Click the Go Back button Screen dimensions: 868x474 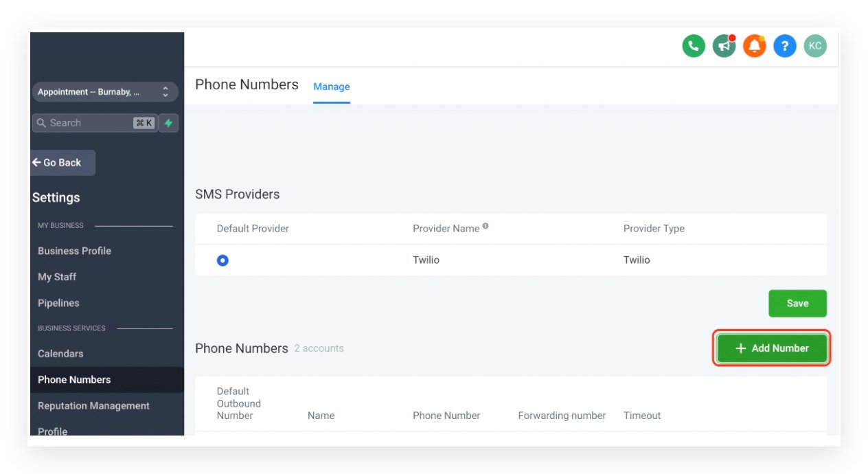coord(62,163)
